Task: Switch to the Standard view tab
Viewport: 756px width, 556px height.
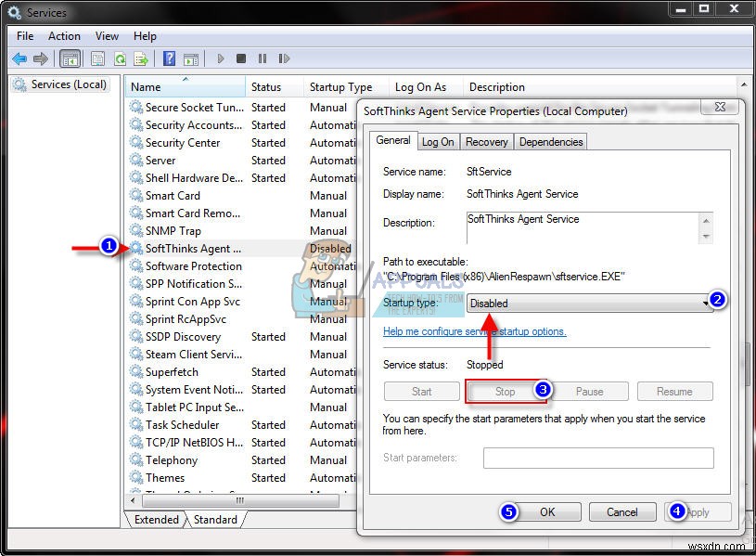Action: [215, 519]
